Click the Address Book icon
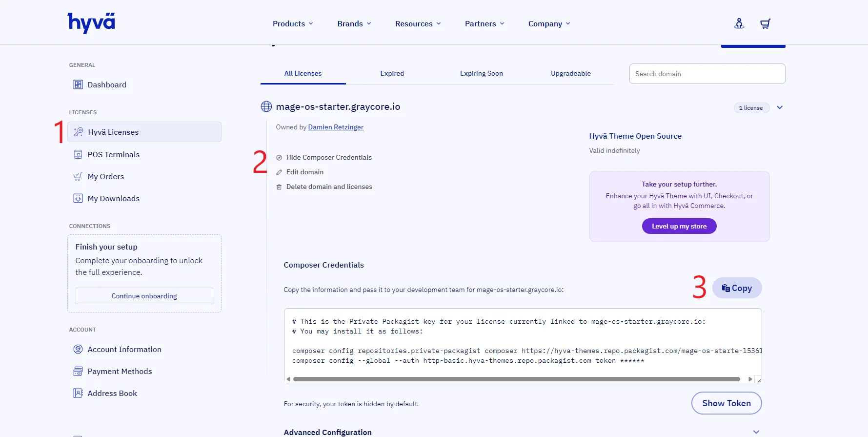868x437 pixels. [78, 393]
